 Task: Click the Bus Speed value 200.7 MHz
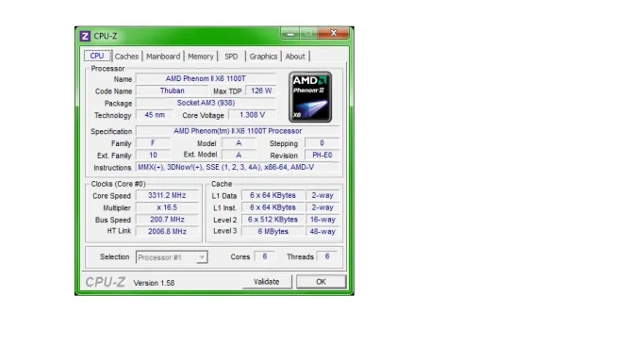pyautogui.click(x=167, y=220)
